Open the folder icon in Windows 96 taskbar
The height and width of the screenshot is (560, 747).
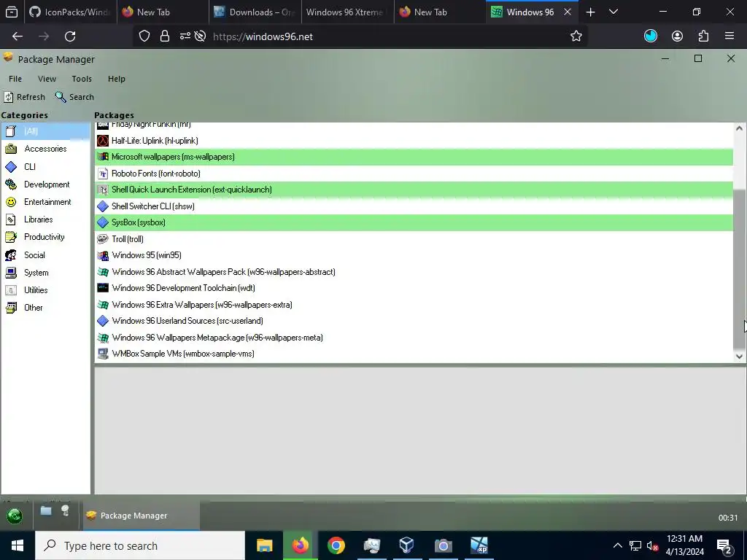[x=46, y=511]
